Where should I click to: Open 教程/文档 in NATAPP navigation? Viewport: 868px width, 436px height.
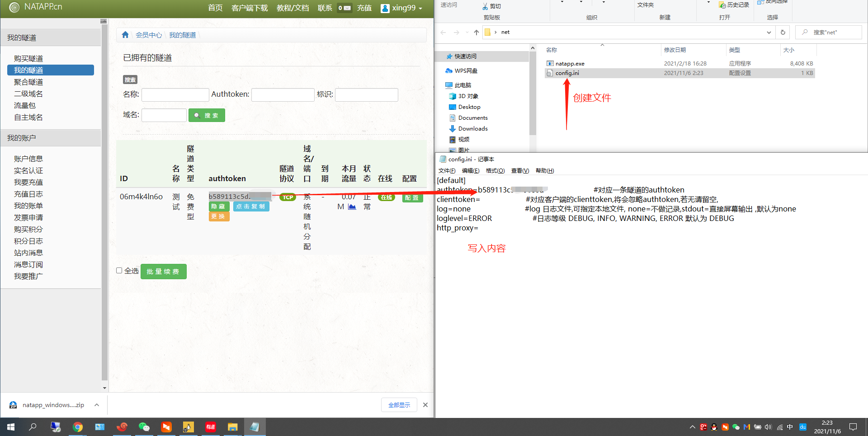(292, 8)
